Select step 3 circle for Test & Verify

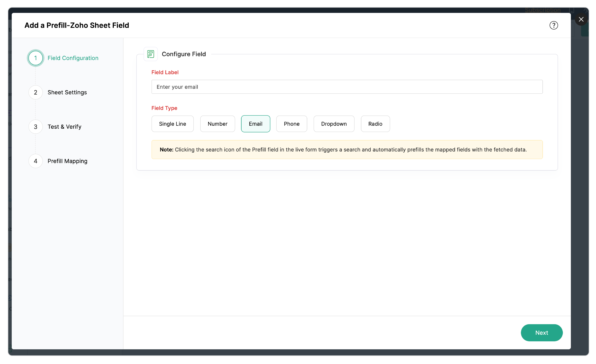(x=36, y=127)
